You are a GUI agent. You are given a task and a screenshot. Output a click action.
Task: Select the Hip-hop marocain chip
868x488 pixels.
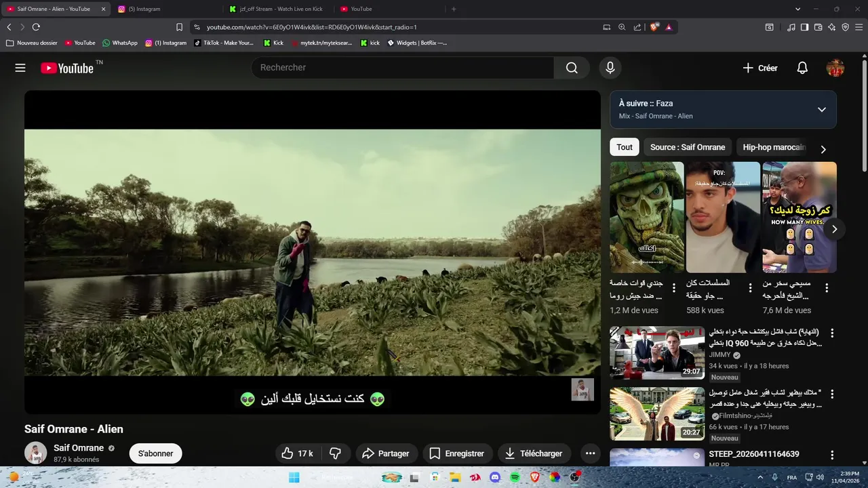pos(774,147)
